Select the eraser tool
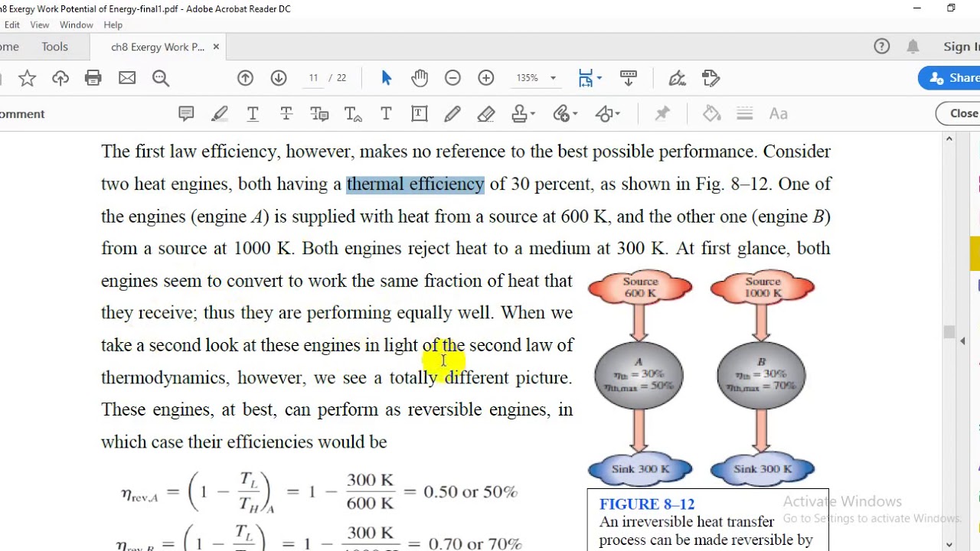Screen dimensions: 980x551 point(486,114)
